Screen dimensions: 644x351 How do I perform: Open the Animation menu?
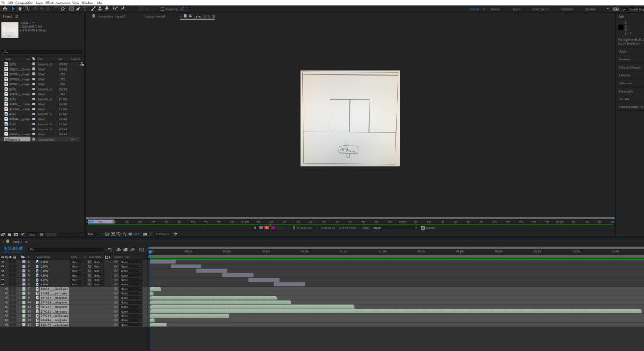pos(62,3)
